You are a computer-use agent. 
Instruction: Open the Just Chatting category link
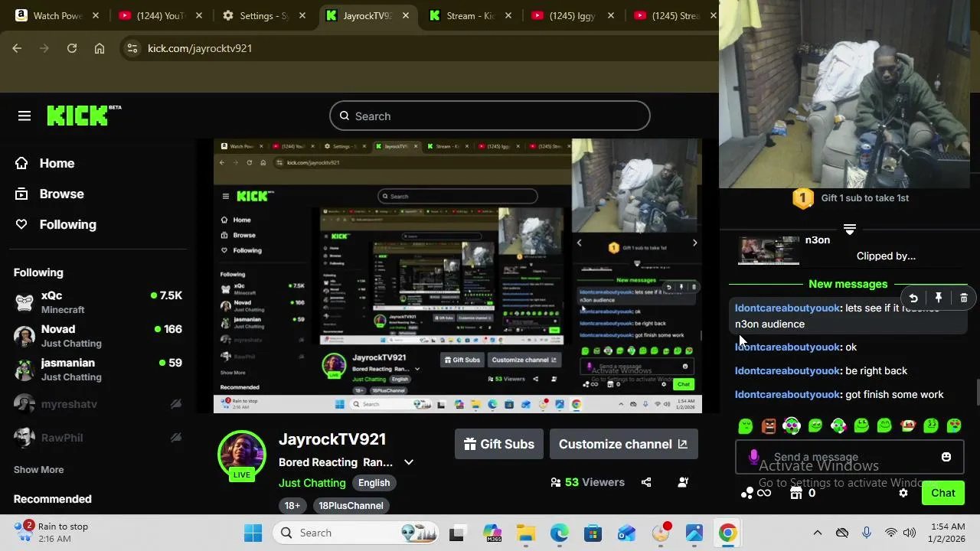pos(312,483)
